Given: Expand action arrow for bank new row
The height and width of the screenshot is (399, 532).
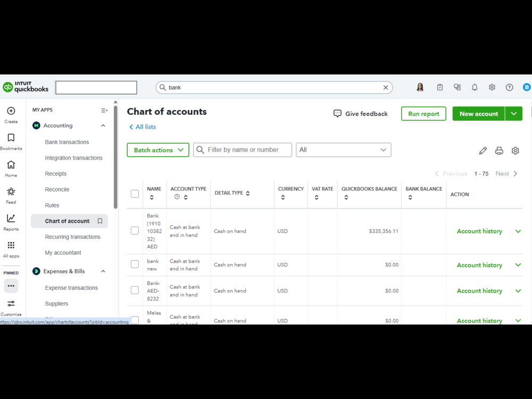Looking at the screenshot, I should 518,264.
